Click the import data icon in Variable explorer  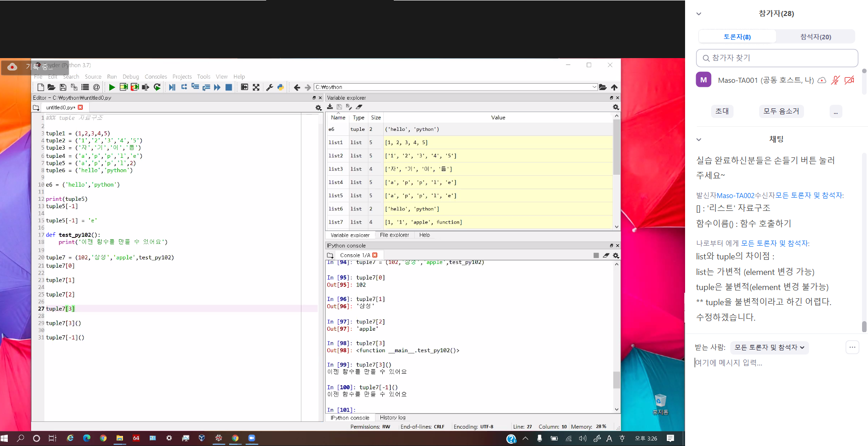pyautogui.click(x=330, y=107)
